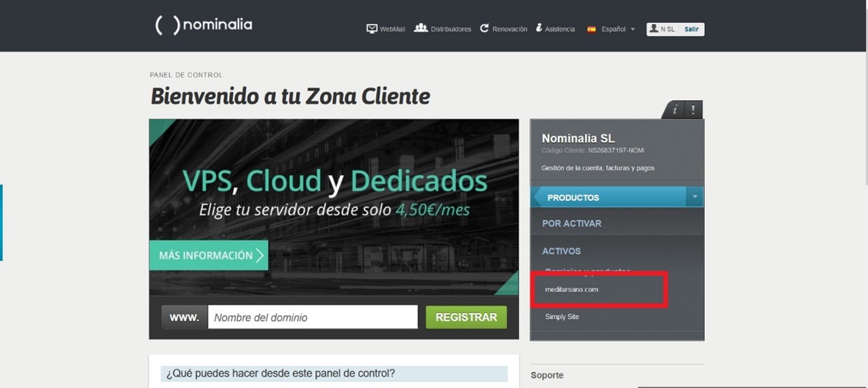
Task: Click the user profile icon beside N SL
Action: [654, 29]
